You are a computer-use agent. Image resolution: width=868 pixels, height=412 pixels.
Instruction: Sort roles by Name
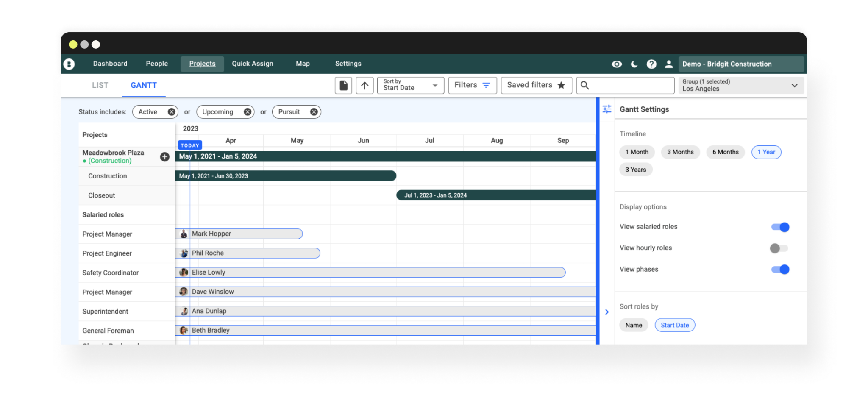[634, 325]
